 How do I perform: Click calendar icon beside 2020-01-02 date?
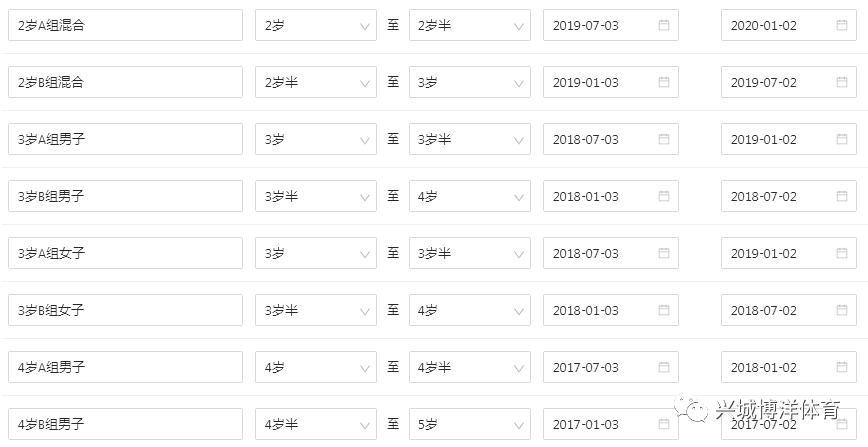842,25
